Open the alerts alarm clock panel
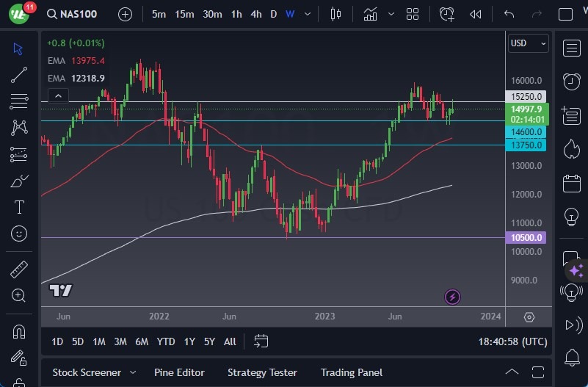 pos(571,81)
